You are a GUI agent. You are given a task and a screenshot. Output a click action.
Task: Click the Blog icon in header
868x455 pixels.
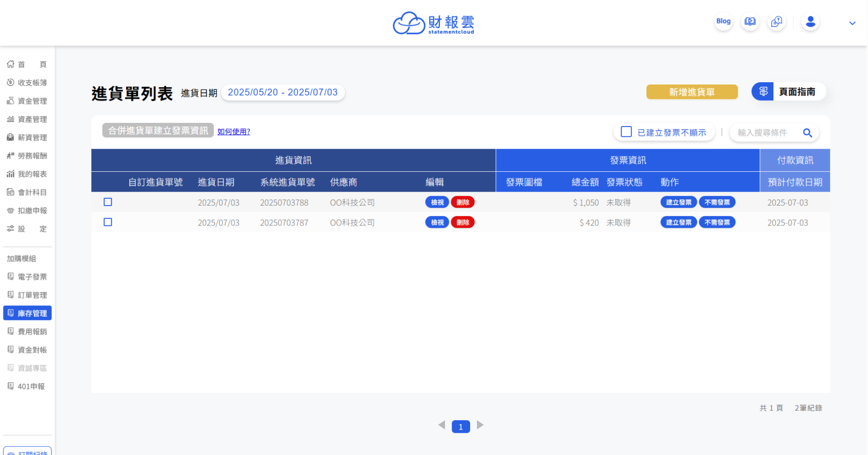pyautogui.click(x=723, y=22)
